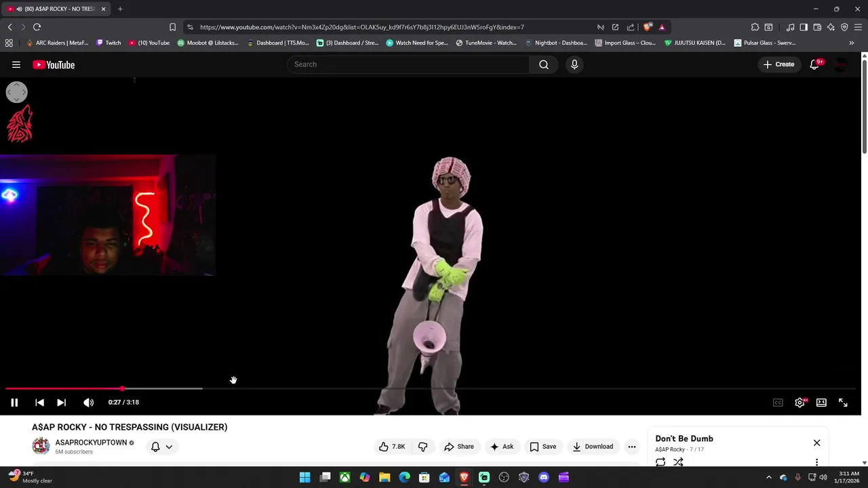This screenshot has width=868, height=488.
Task: Skip to the next video
Action: point(61,403)
